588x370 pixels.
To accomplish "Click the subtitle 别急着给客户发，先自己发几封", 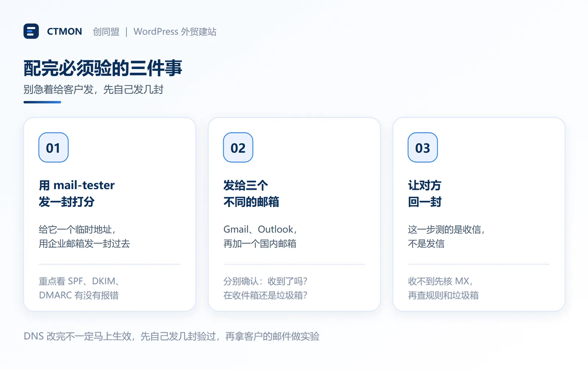I will coord(93,89).
